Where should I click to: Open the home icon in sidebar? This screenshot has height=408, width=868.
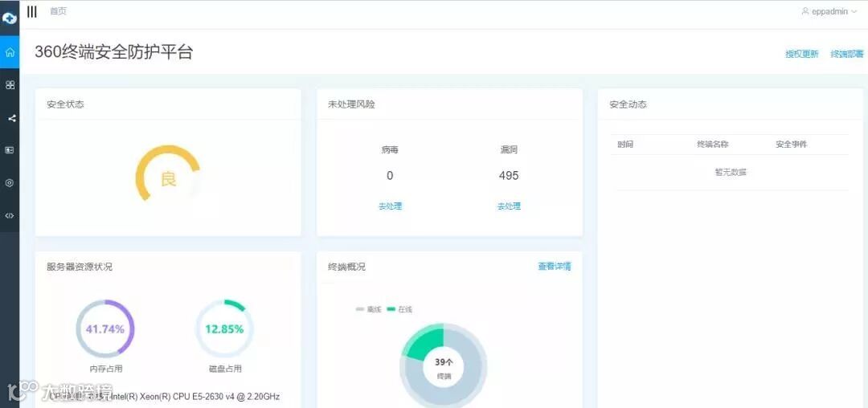click(x=10, y=52)
